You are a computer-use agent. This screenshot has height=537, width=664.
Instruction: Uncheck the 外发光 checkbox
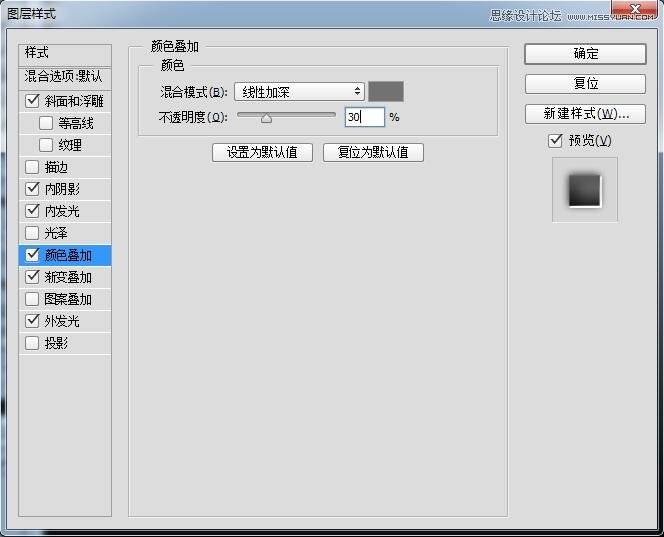32,321
